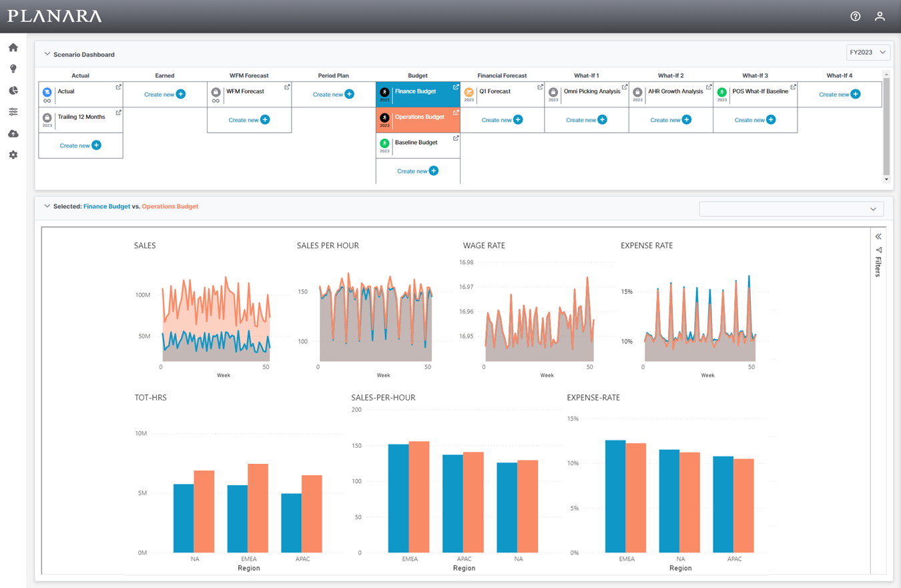Click Create new under What-If 3
The image size is (901, 588).
(756, 120)
